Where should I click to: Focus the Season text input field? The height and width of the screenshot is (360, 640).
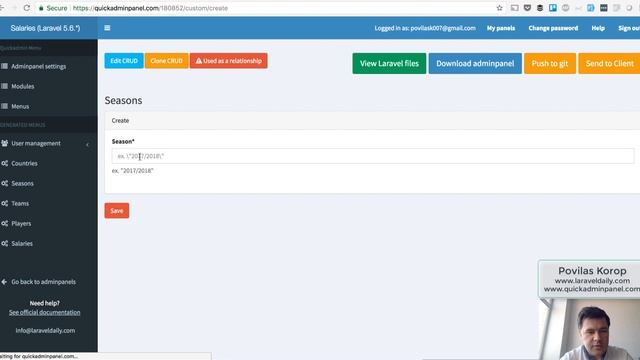[373, 156]
